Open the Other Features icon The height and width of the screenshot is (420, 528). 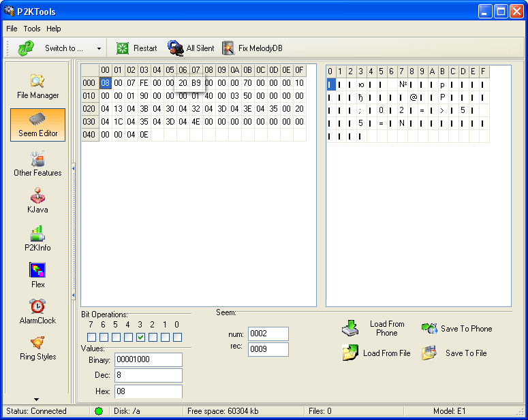point(37,159)
